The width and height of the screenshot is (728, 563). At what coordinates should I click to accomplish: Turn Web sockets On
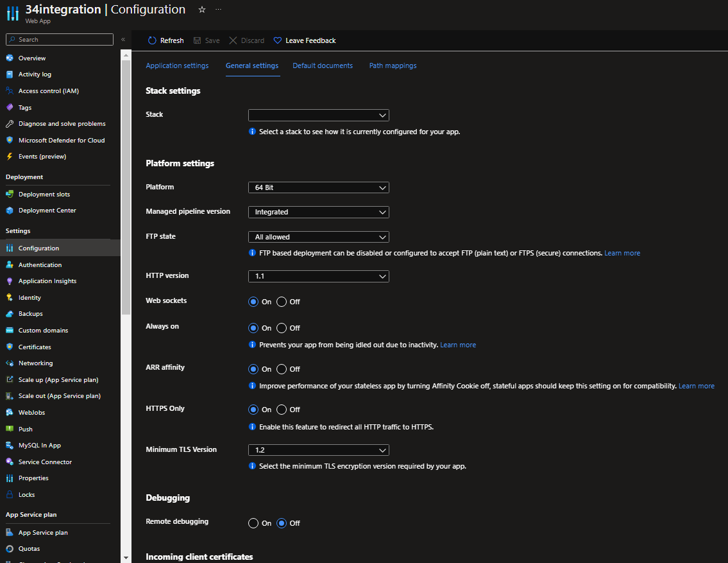(253, 302)
